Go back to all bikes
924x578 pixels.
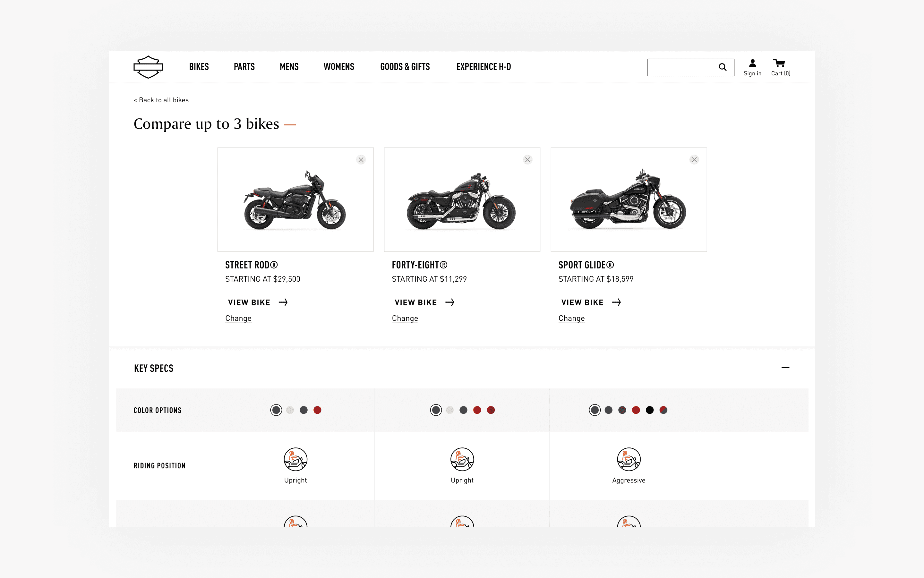[161, 100]
